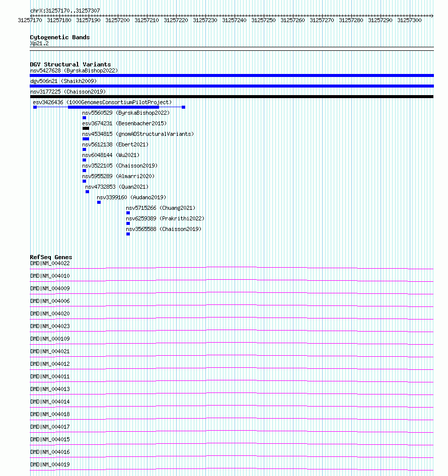
Task: Click ruler coordinate 31257200
Action: coord(118,20)
